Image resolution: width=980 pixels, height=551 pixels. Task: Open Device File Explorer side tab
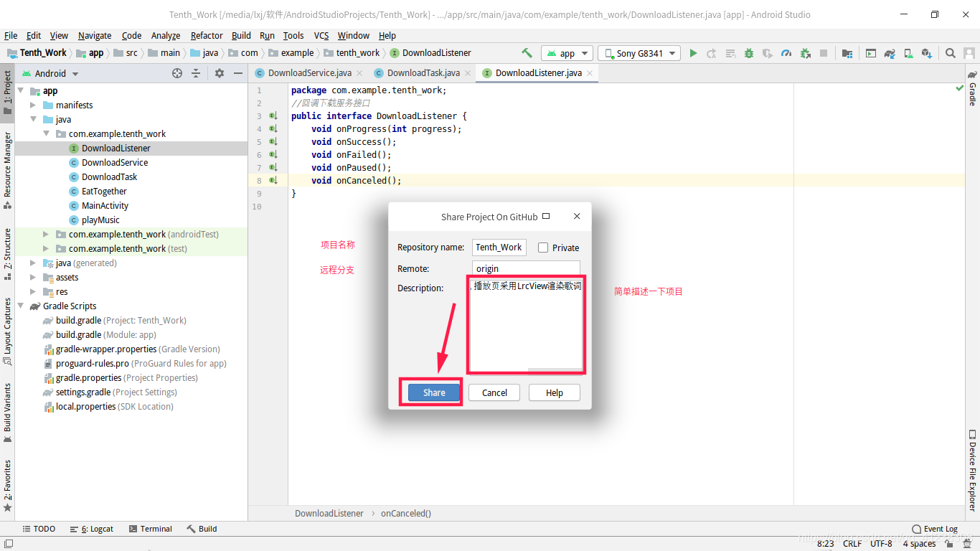pos(973,470)
